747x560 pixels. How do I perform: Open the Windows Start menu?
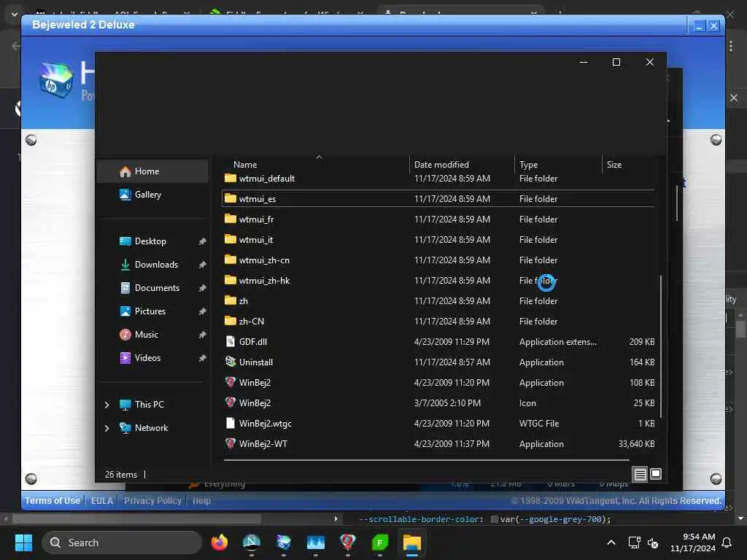click(x=23, y=542)
